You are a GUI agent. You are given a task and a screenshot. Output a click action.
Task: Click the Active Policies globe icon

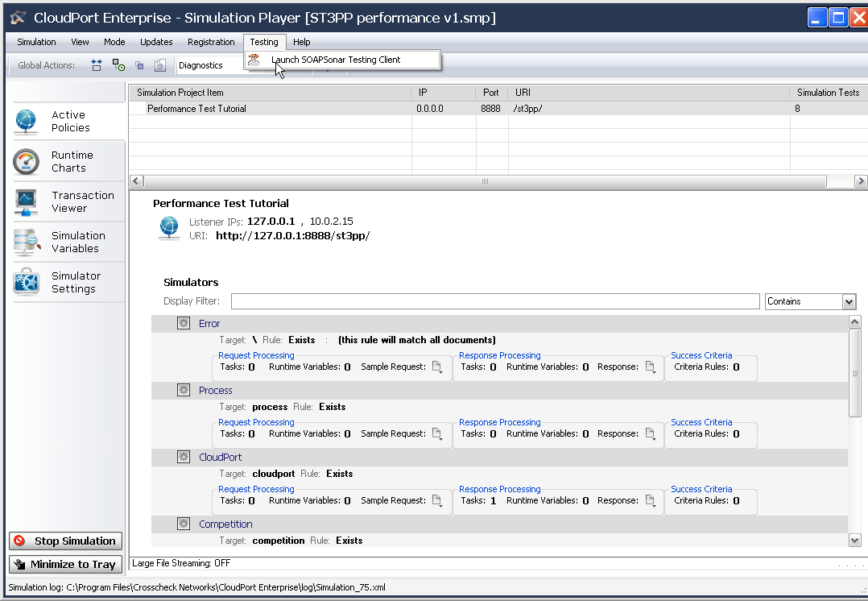26,122
